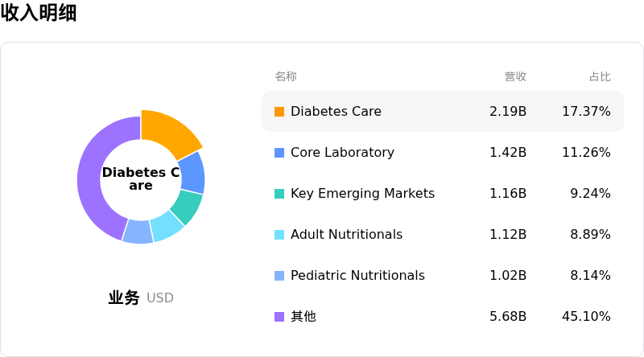The width and height of the screenshot is (644, 357).
Task: Select the orange donut chart segment
Action: coord(171,131)
